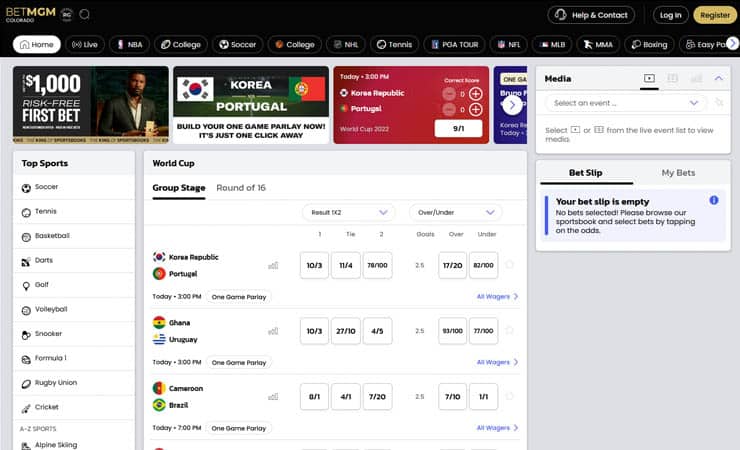Collapse the Media panel chevron
This screenshot has width=740, height=450.
tap(719, 78)
